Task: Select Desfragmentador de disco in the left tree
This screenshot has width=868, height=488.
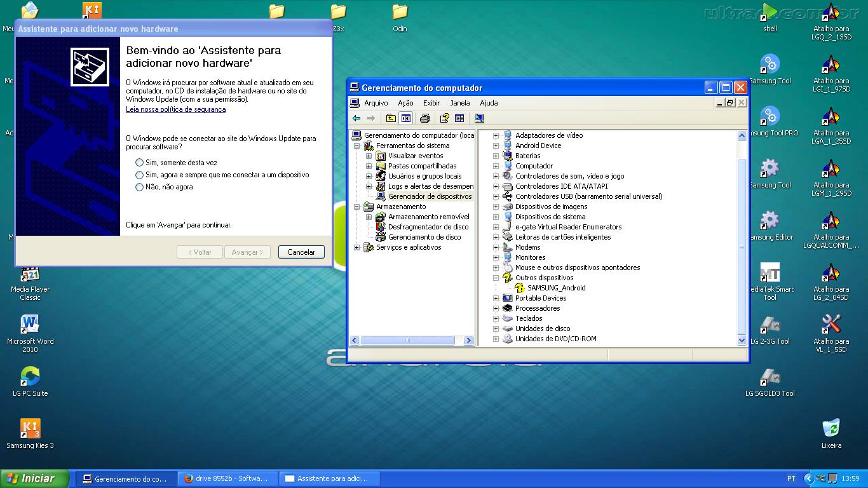Action: 428,227
